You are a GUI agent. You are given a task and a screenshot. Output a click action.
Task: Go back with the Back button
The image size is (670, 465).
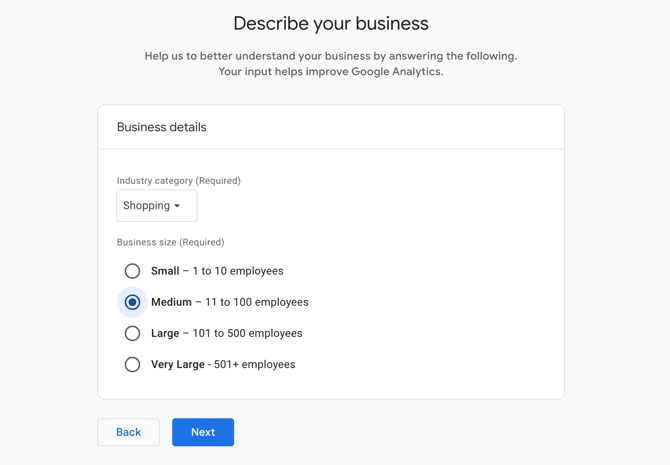(x=128, y=432)
